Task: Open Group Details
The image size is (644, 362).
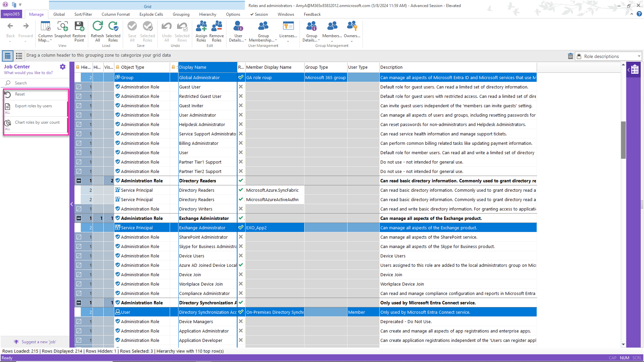Action: pos(312,32)
